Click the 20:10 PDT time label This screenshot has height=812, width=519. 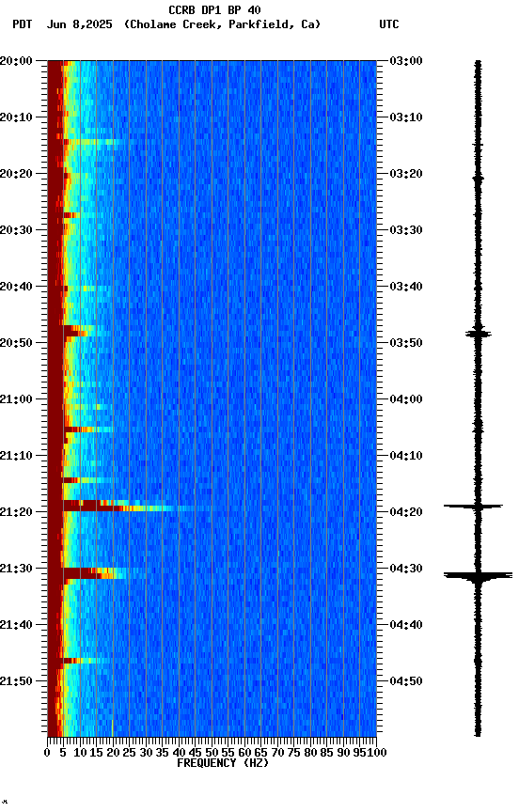click(16, 117)
